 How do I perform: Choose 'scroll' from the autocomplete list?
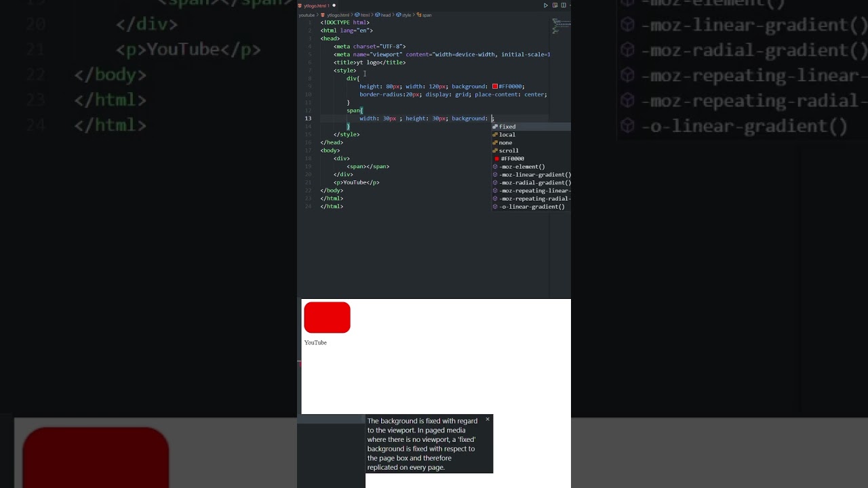531,150
